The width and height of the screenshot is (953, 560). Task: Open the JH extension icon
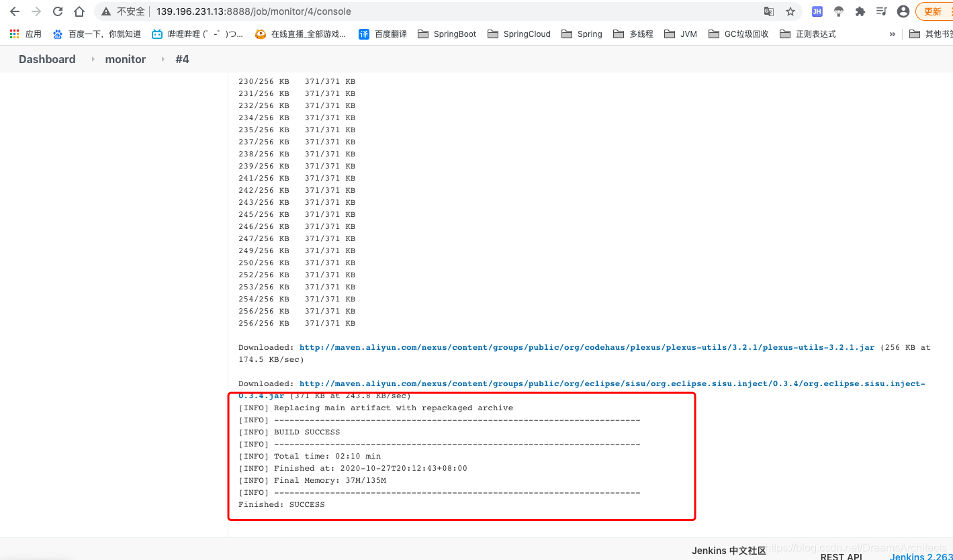pos(817,11)
